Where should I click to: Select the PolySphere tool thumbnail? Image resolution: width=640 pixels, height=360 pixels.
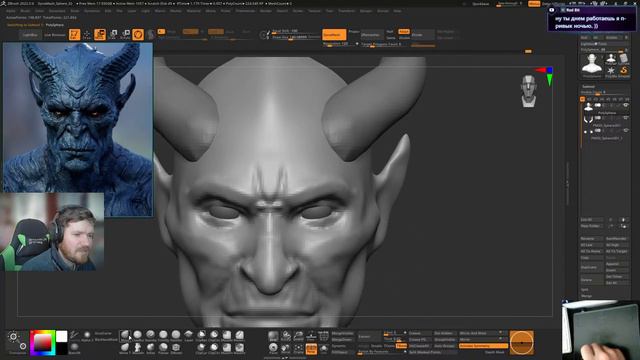pos(592,64)
